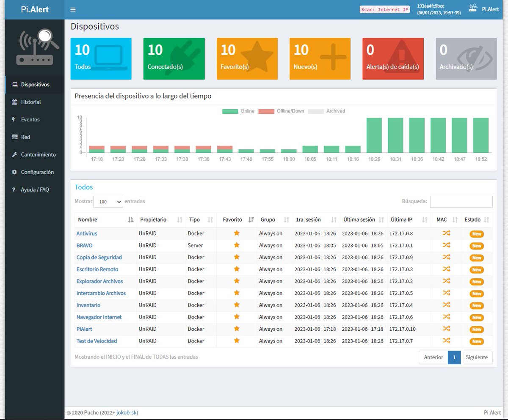Screen dimensions: 508x420
Task: Click the star icon for PiAlert row
Action: pyautogui.click(x=237, y=329)
